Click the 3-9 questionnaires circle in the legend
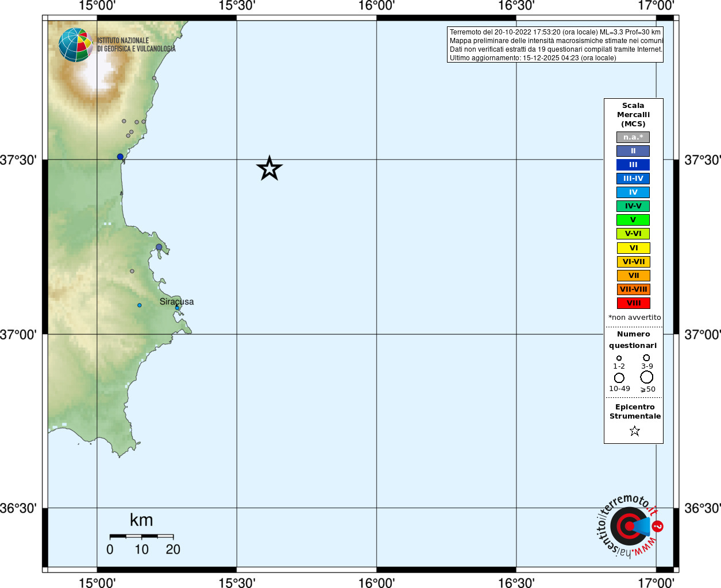721x588 pixels. click(646, 358)
